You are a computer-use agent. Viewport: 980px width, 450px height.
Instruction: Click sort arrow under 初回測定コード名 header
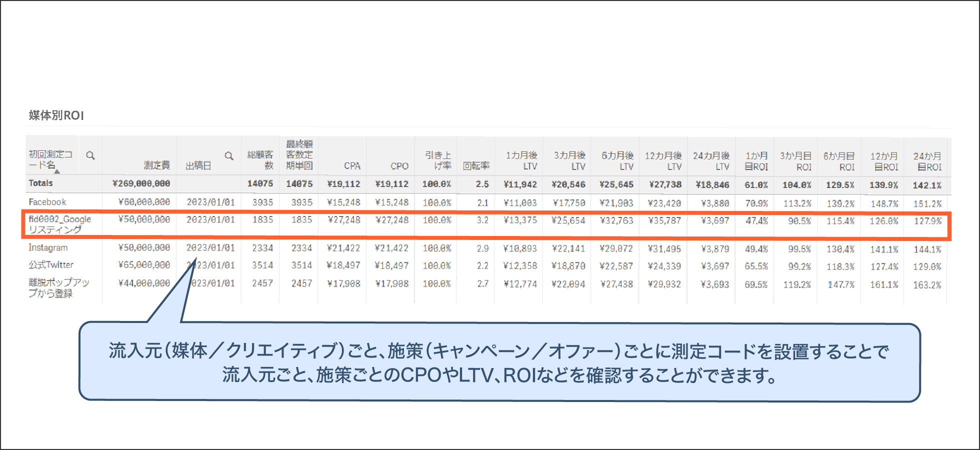(57, 171)
